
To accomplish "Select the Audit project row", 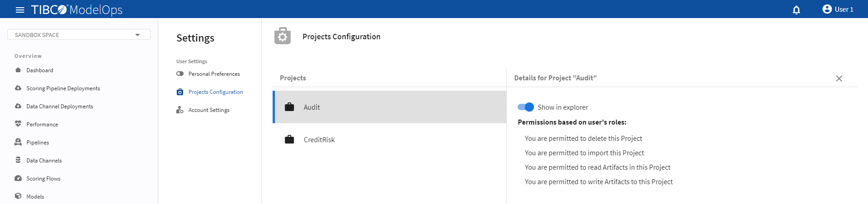I will (x=390, y=107).
